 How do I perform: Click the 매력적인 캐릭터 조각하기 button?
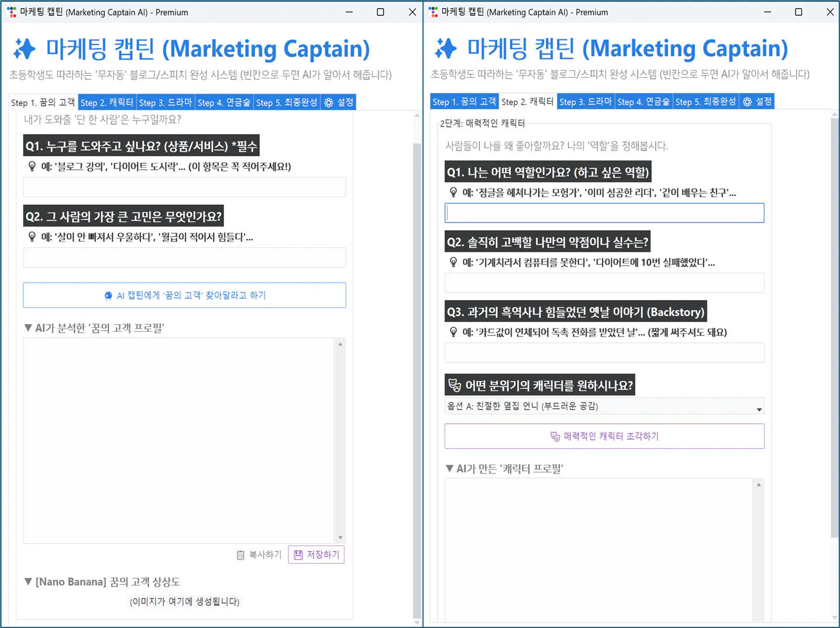point(604,436)
